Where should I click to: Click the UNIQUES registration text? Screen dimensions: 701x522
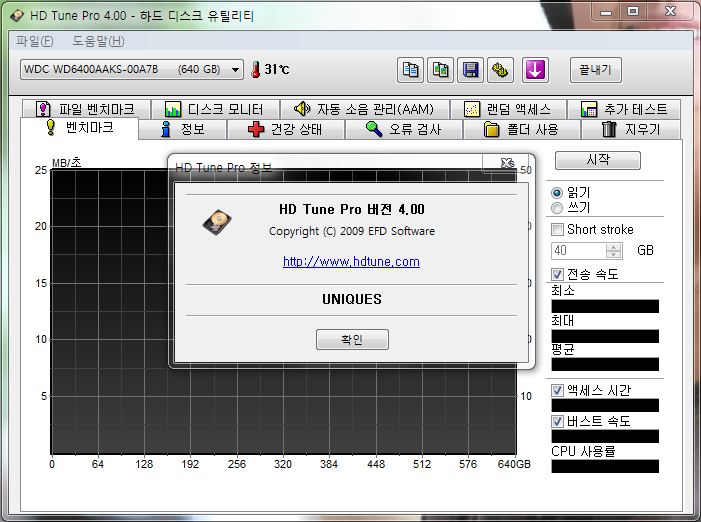(352, 299)
